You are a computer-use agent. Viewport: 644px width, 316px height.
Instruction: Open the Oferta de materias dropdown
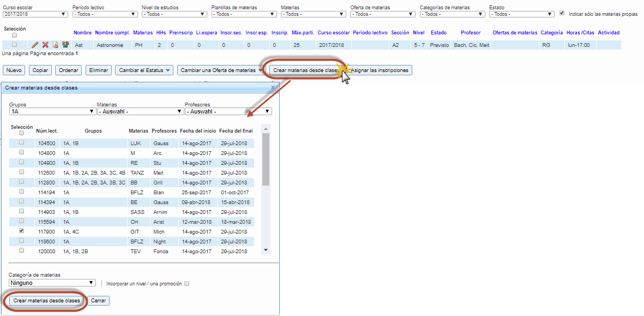tap(383, 14)
